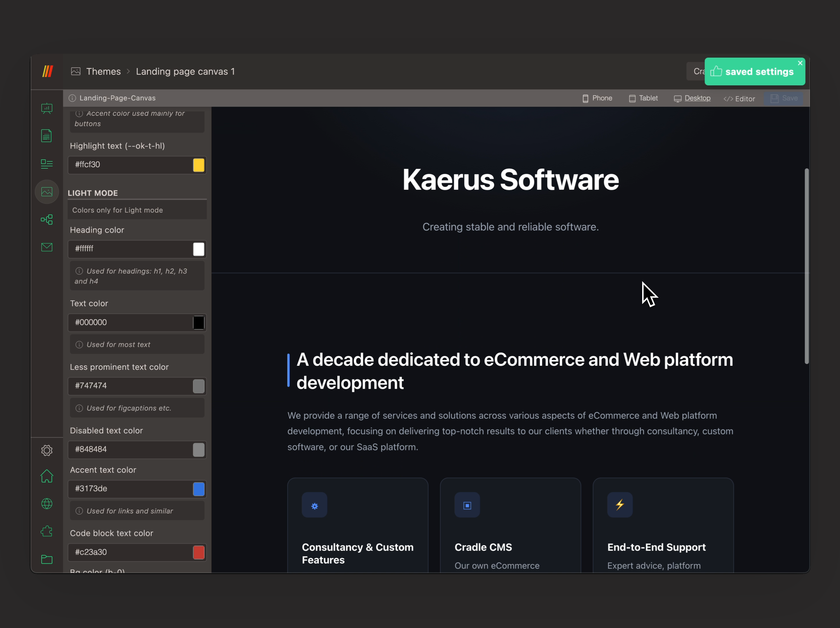Go to the home icon in sidebar
Image resolution: width=840 pixels, height=628 pixels.
47,476
